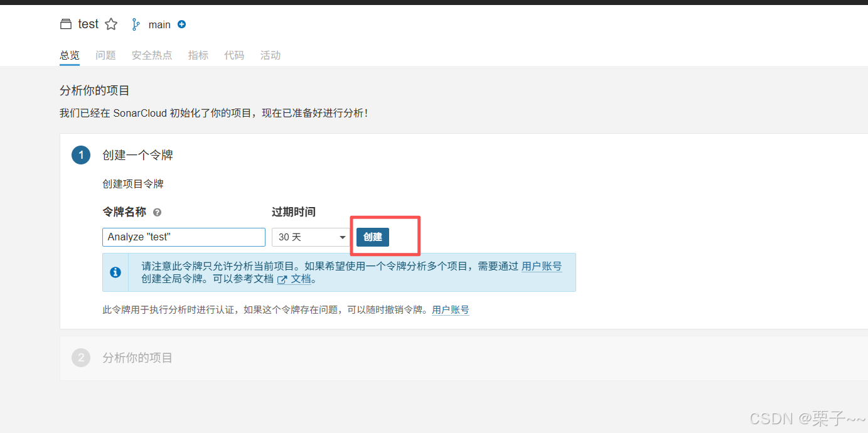Click the 创建 button to create token

(372, 237)
